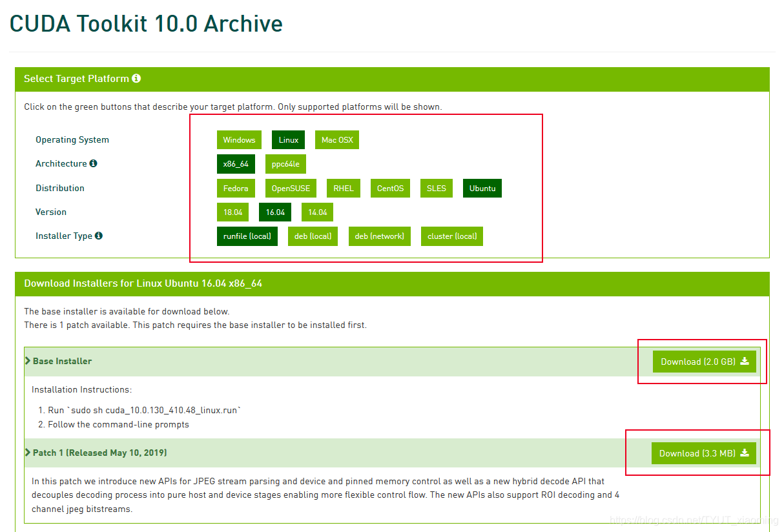Viewport: 784px width, 532px height.
Task: Select Linux operating system
Action: [289, 140]
